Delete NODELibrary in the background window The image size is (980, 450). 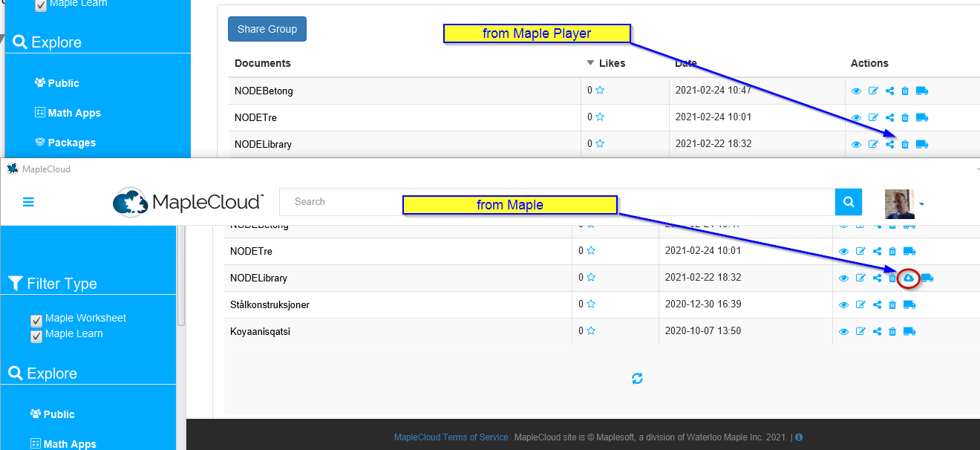point(905,144)
